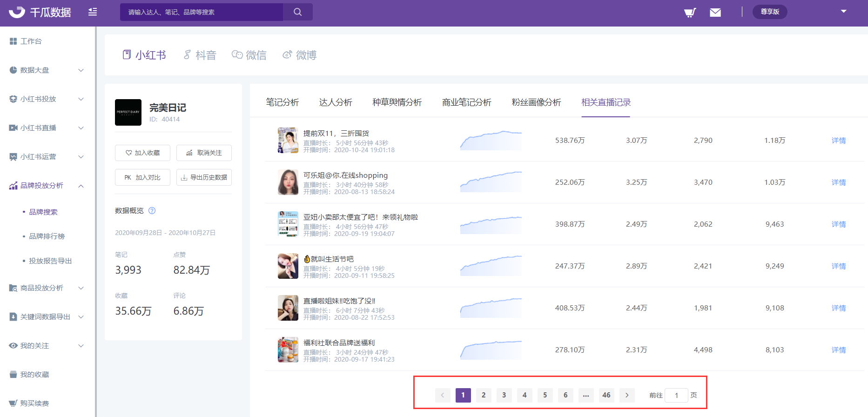868x417 pixels.
Task: Switch to the 微博 platform tab
Action: coord(299,55)
